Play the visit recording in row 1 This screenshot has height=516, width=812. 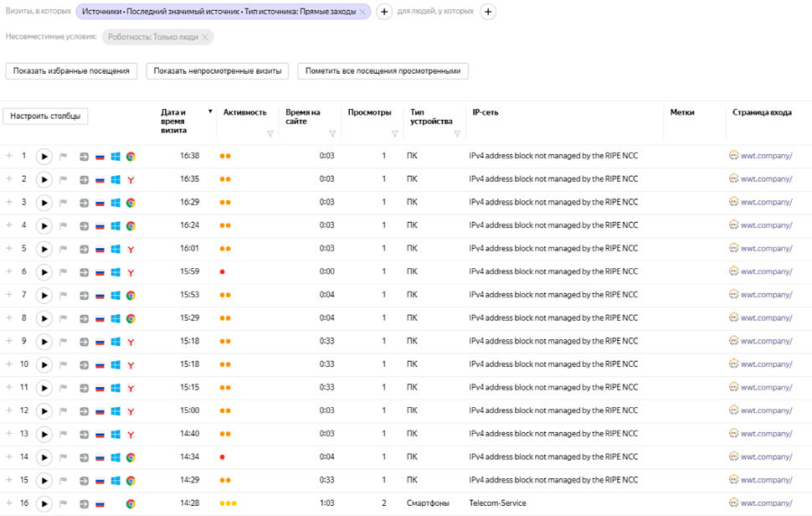pyautogui.click(x=44, y=156)
